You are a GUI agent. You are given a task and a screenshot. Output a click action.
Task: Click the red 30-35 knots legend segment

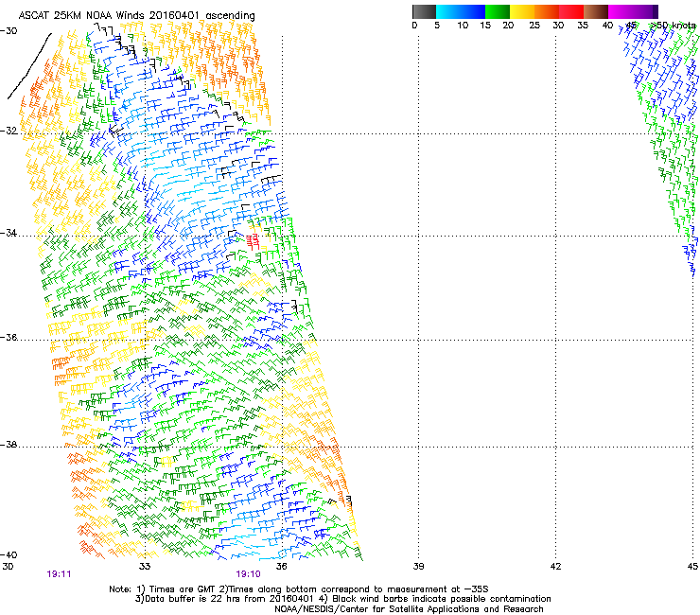[571, 11]
